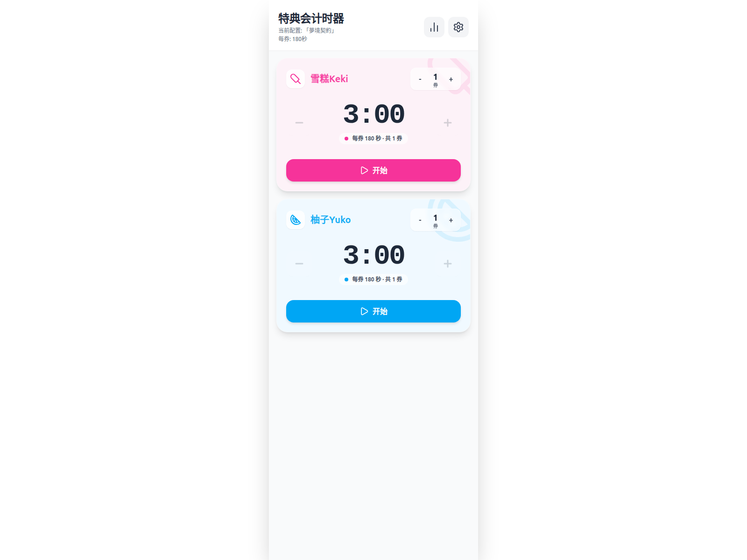
Task: Click the 3:00 display of 柚子Yuko
Action: click(373, 255)
